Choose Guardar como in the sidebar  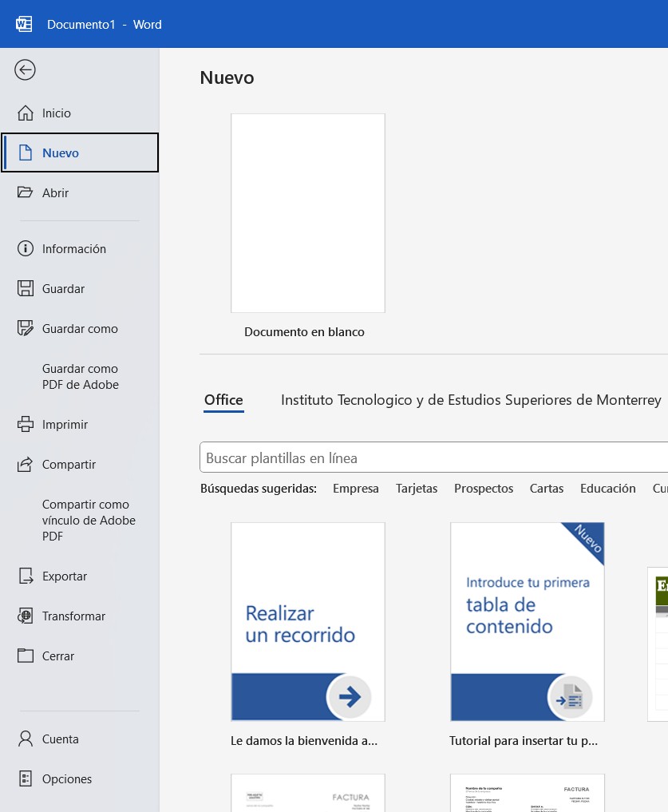tap(80, 328)
